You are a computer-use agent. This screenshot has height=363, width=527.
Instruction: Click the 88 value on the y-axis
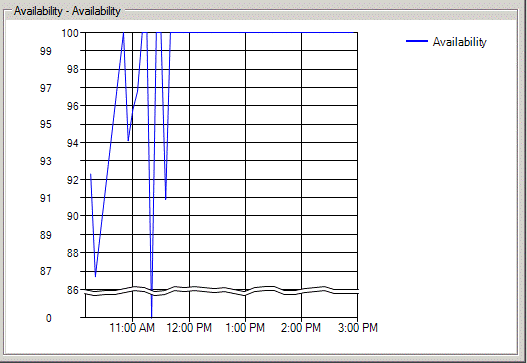click(x=73, y=253)
